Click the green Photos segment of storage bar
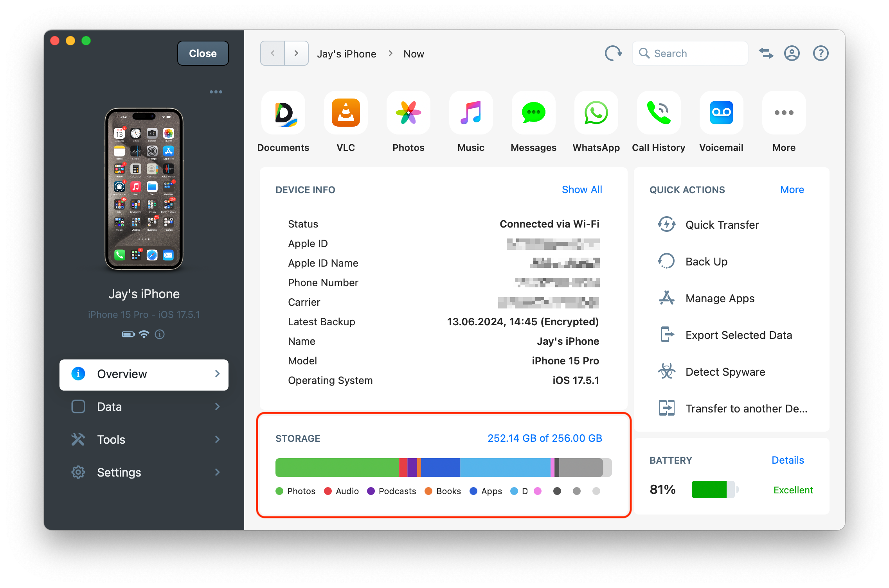Viewport: 889px width, 588px height. pos(337,468)
